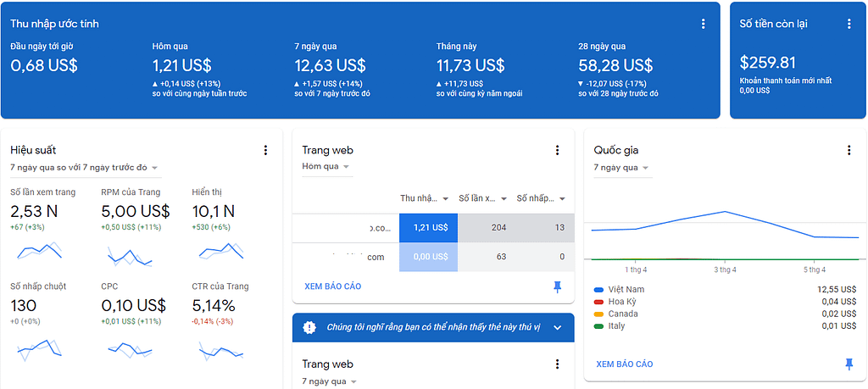Open the Quốc gia card three-dot menu
This screenshot has height=389, width=868.
click(849, 150)
